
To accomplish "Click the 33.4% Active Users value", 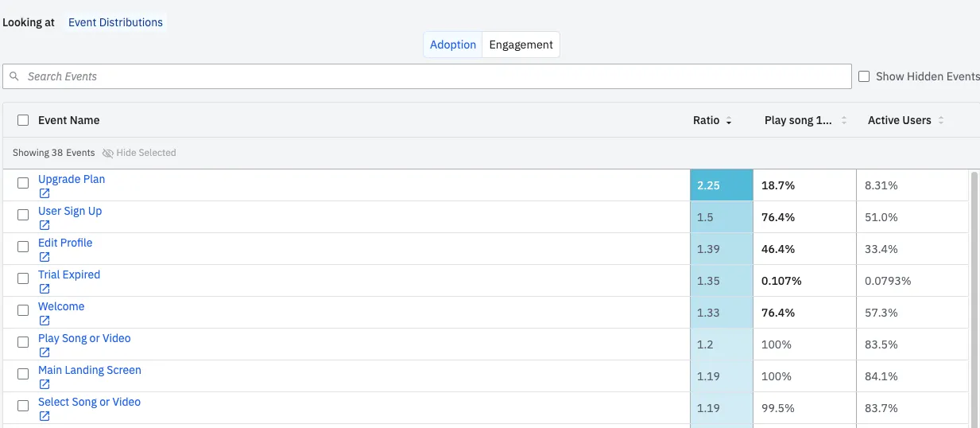I will pos(881,249).
